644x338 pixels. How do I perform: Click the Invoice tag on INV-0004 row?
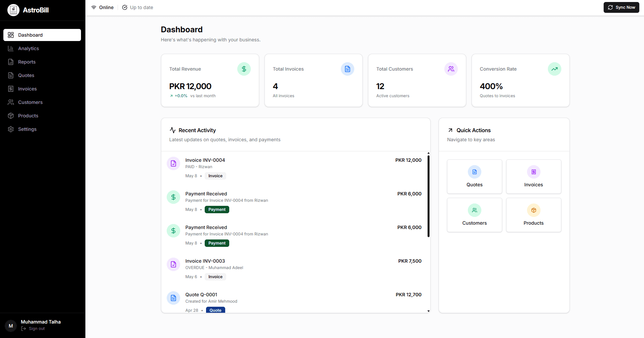click(215, 176)
